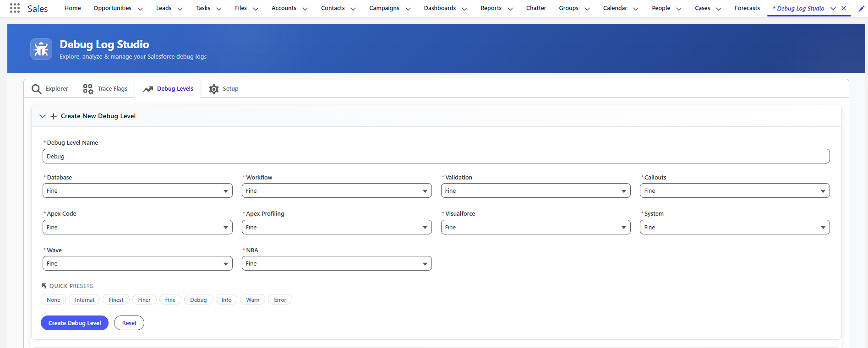The image size is (868, 348).
Task: Open the Callouts level dropdown
Action: [735, 190]
